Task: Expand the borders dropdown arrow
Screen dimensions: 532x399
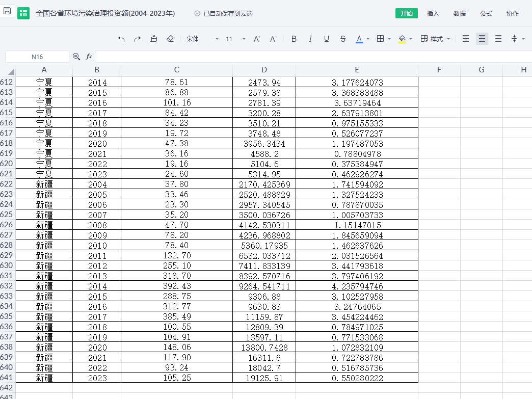Action: coord(389,39)
